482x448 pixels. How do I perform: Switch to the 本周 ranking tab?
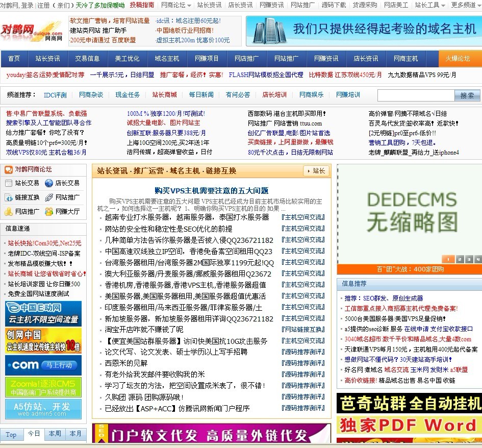55,434
